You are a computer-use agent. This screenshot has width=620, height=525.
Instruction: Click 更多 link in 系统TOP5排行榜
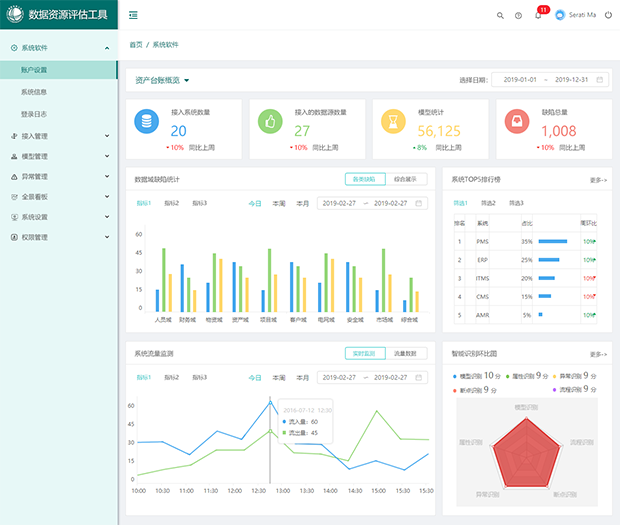pyautogui.click(x=598, y=180)
